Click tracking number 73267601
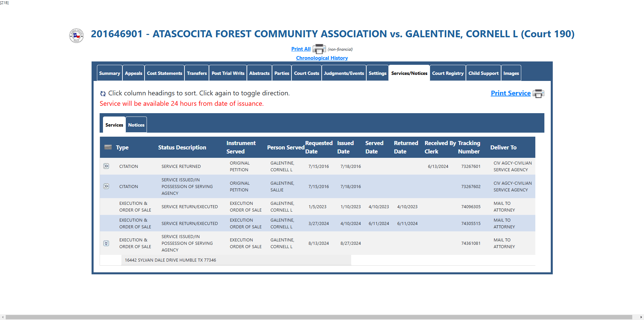This screenshot has width=644, height=320. (x=471, y=167)
